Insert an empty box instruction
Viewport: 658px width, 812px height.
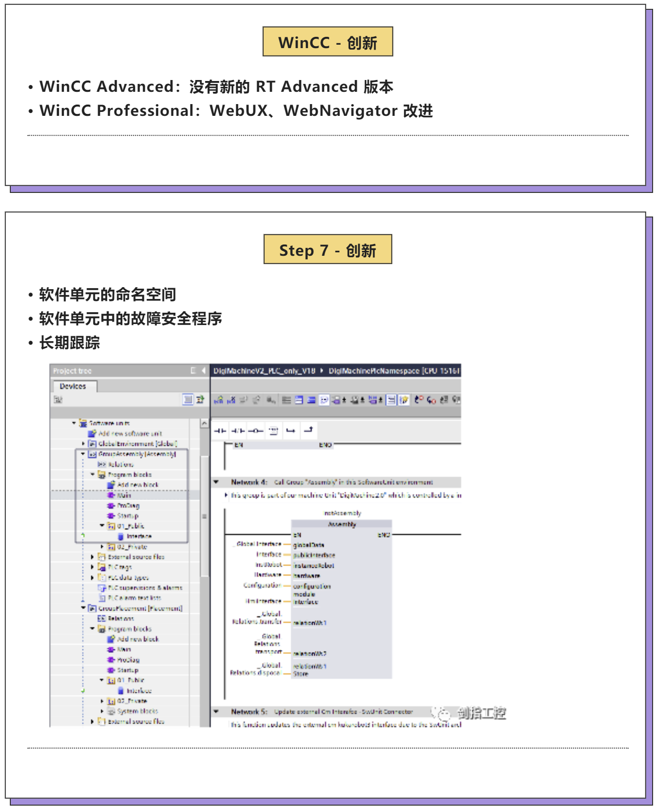(274, 431)
